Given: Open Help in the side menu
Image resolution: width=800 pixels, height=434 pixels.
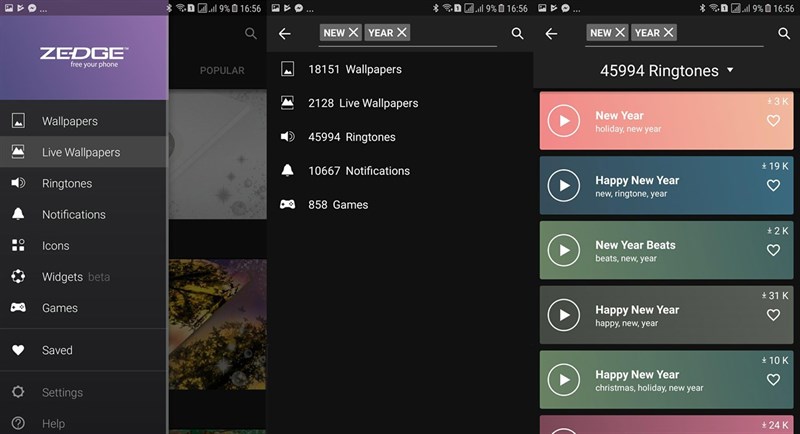Looking at the screenshot, I should [84, 423].
